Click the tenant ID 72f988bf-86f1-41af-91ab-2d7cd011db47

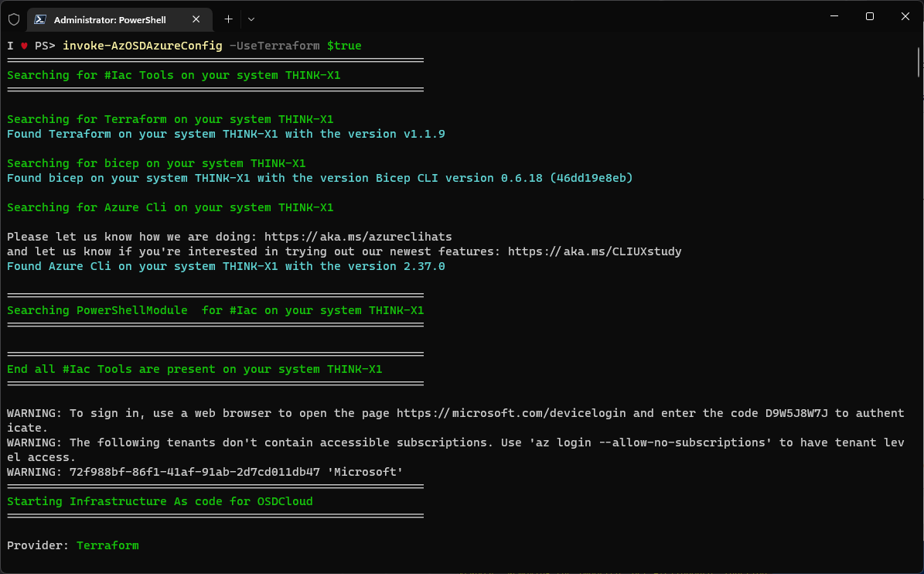tap(195, 472)
